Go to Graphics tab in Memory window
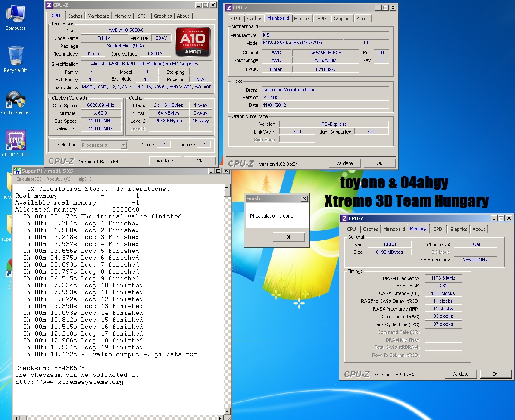 pos(458,229)
